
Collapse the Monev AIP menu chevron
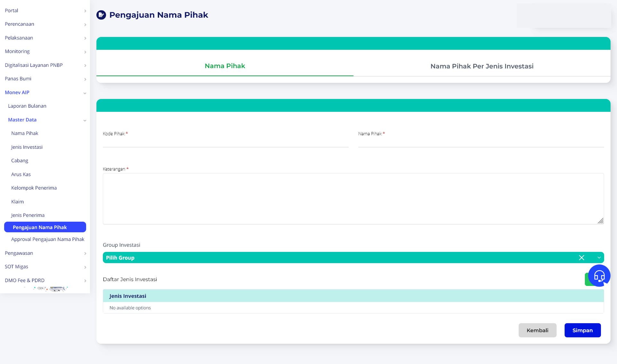(x=85, y=93)
